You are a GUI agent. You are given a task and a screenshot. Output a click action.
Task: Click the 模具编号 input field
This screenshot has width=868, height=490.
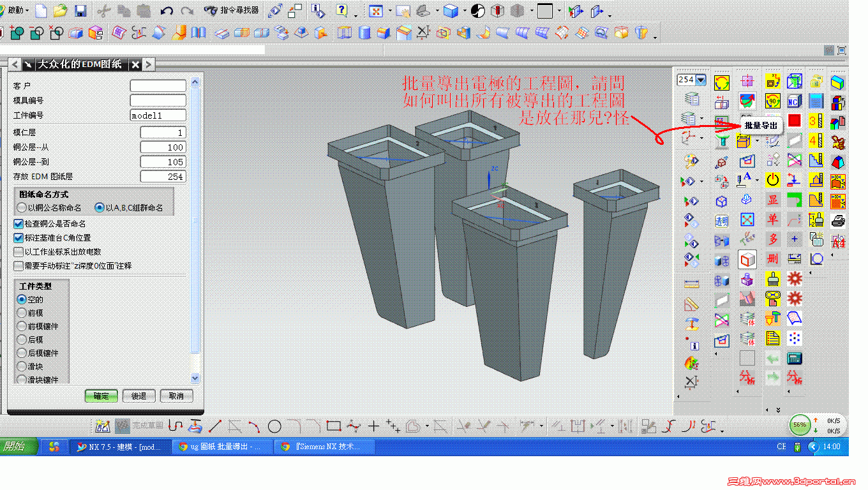point(158,100)
